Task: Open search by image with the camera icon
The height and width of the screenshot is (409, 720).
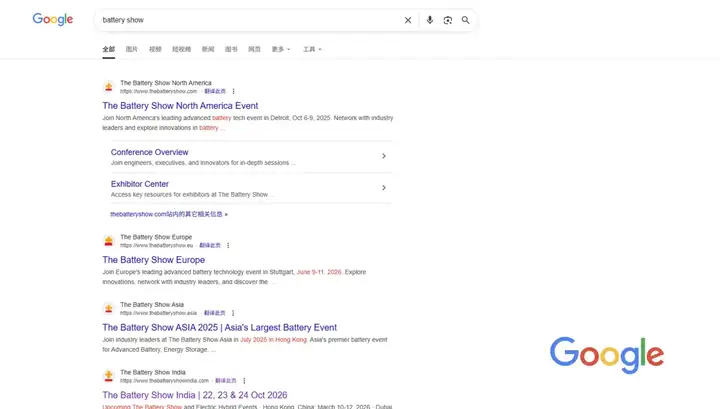Action: 448,20
